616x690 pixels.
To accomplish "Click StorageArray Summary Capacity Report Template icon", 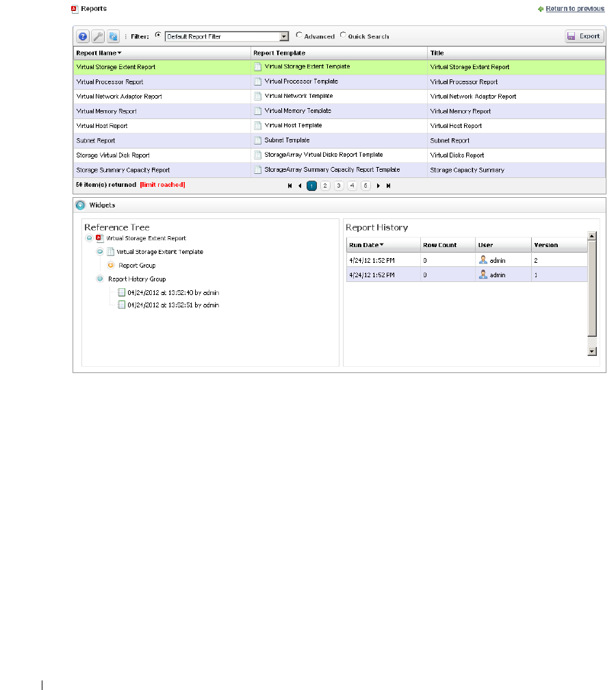I will pyautogui.click(x=258, y=170).
